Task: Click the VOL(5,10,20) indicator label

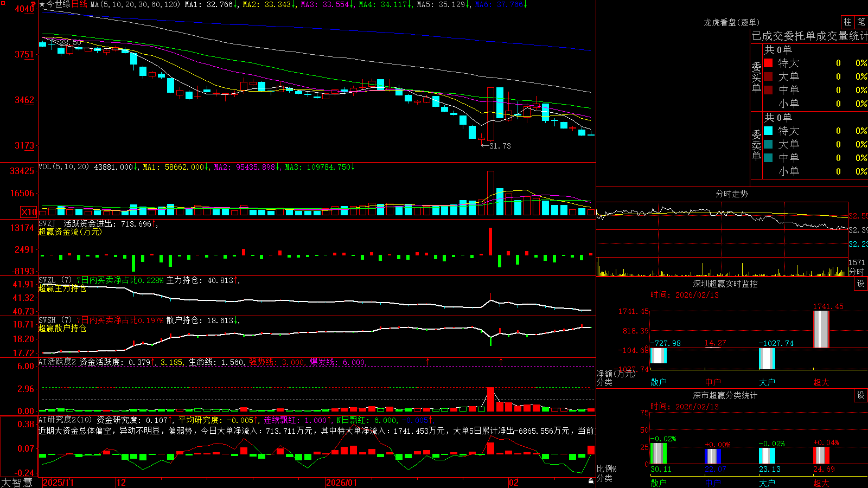Action: [63, 167]
